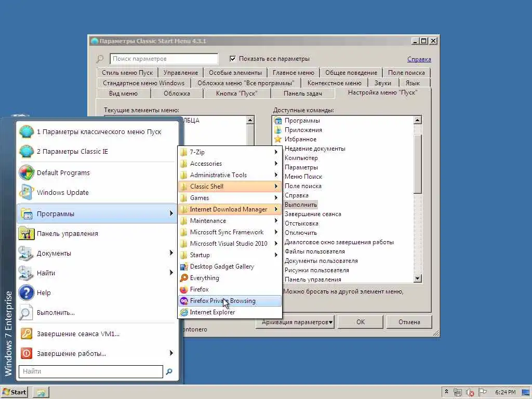Click the log off key icon (Завершение сеанса)
Viewport: 532px width, 399px height.
(26, 334)
